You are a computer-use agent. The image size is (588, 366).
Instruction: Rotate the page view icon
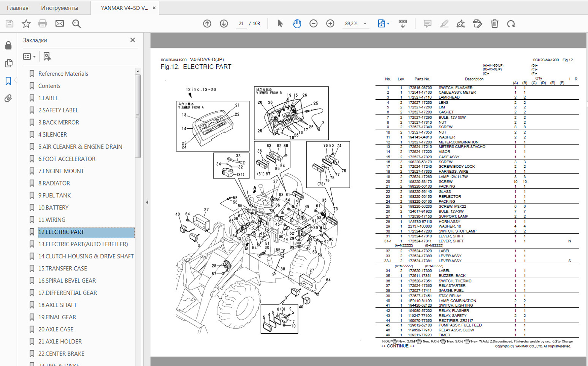[511, 24]
